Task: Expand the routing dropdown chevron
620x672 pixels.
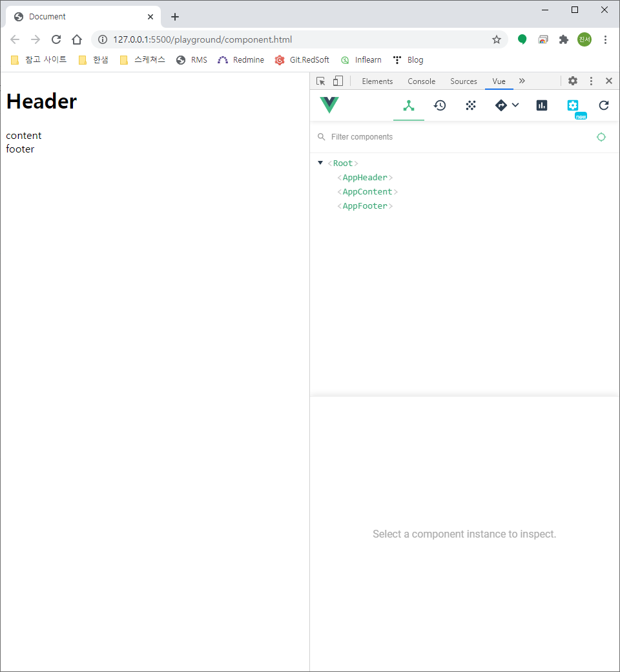Action: point(515,105)
